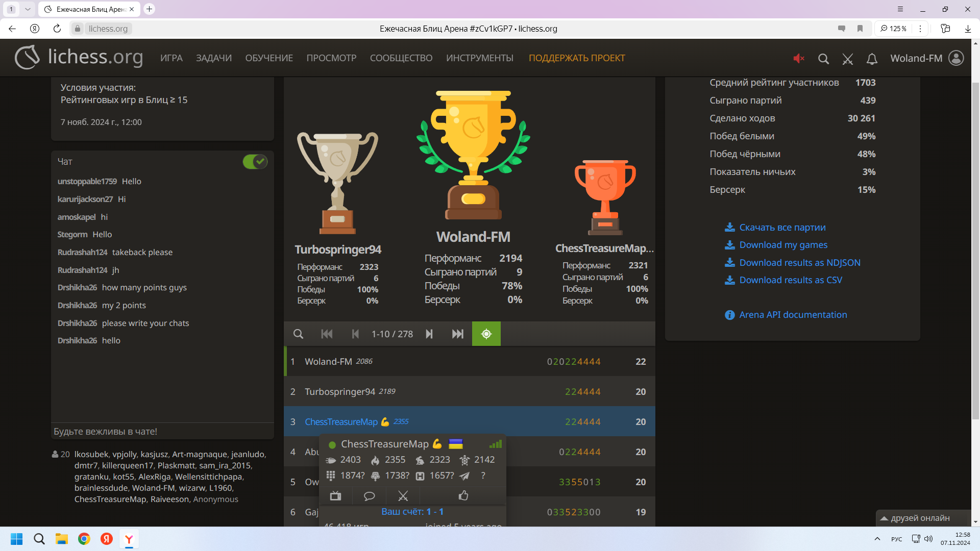The width and height of the screenshot is (980, 551).
Task: Click Drshikha26 'hello' chat author
Action: [x=77, y=341]
